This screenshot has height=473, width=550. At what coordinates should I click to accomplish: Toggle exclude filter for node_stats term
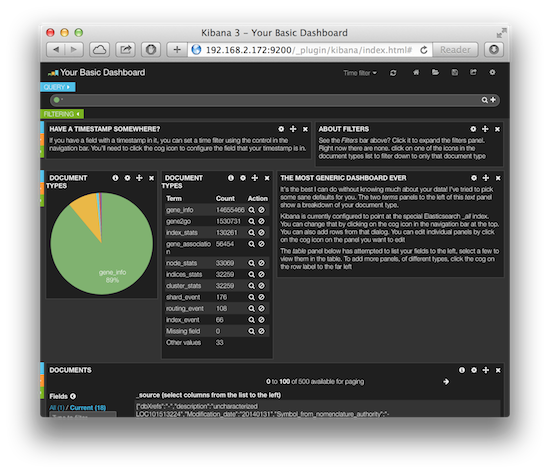(262, 263)
